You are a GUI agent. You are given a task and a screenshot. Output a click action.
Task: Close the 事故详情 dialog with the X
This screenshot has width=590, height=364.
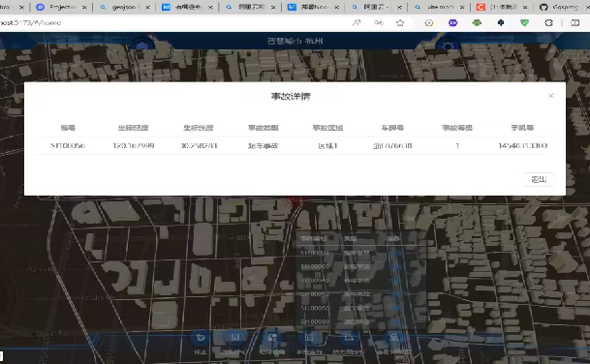point(551,96)
